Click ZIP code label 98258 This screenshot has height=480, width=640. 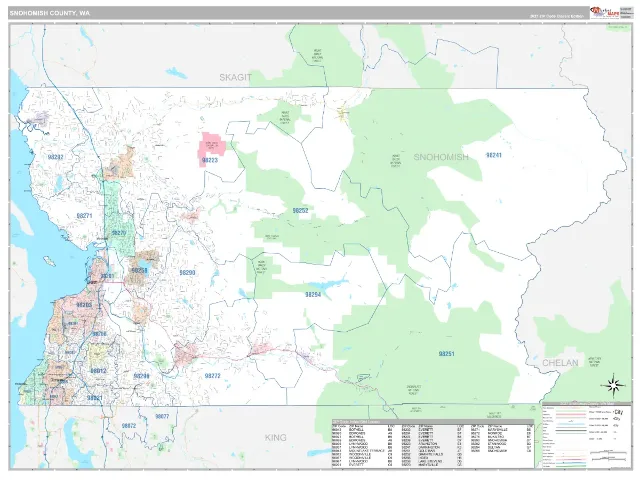pos(140,271)
